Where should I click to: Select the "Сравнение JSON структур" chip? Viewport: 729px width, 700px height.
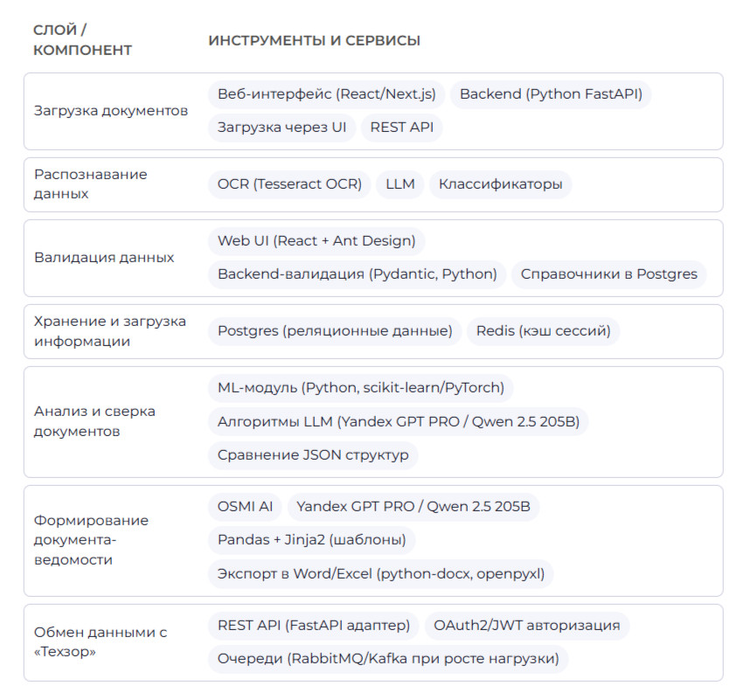coord(313,455)
